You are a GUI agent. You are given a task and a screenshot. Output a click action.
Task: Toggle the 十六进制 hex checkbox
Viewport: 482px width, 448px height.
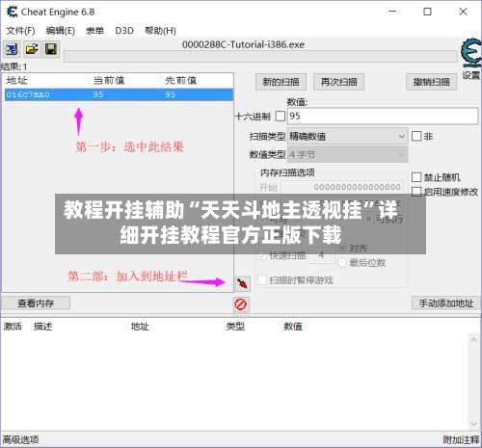281,116
